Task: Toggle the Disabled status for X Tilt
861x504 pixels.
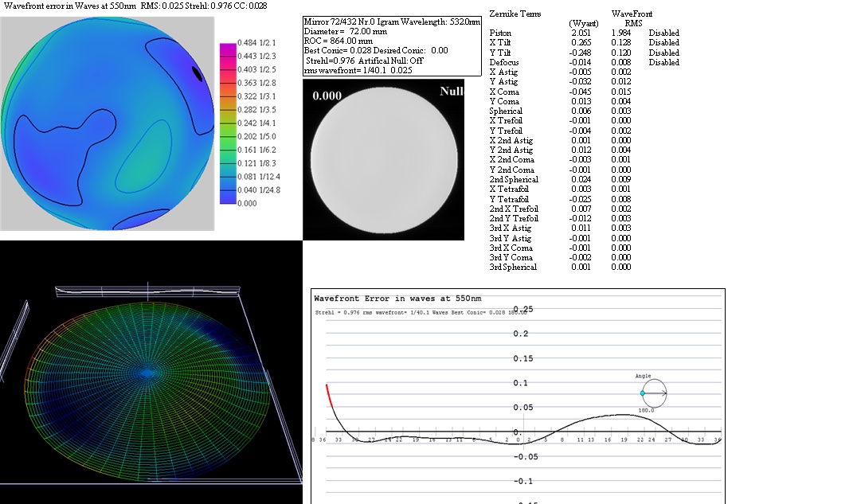Action: coord(663,42)
